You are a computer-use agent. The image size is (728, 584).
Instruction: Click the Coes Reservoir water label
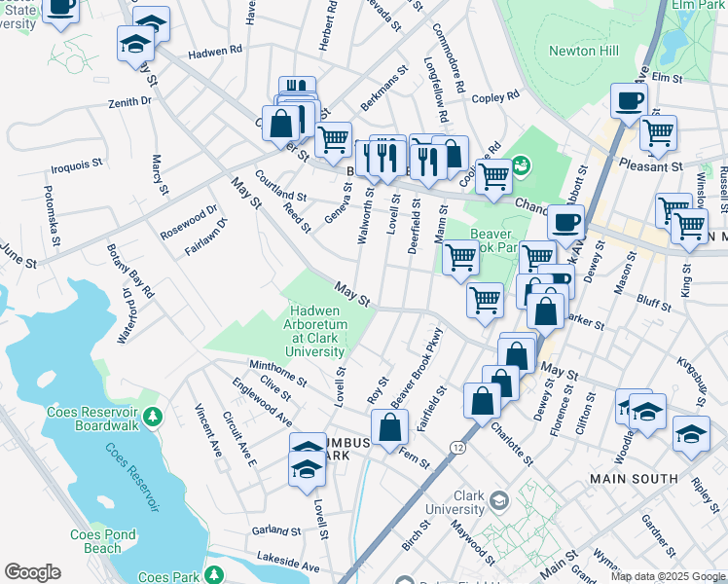(132, 477)
